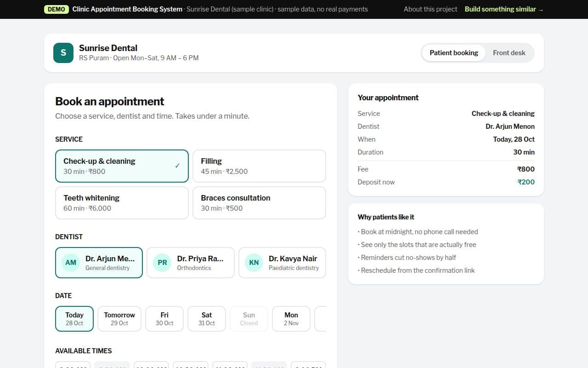Select the Filling service option

click(x=259, y=166)
